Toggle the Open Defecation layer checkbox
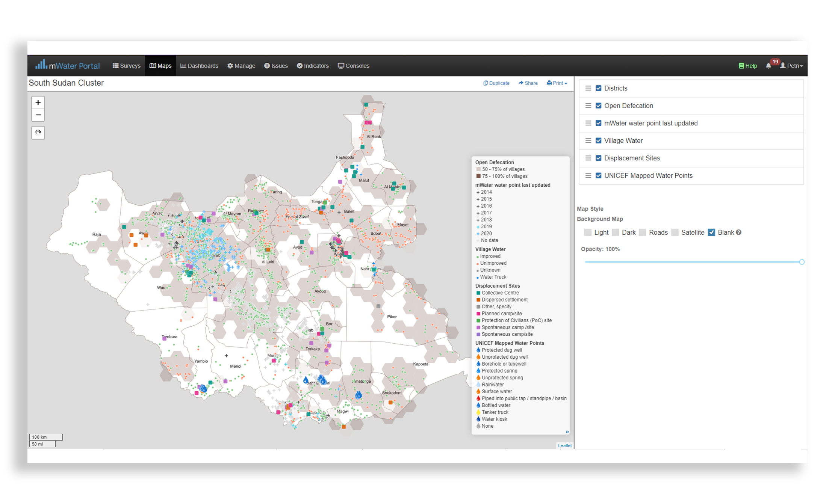The image size is (835, 504). pyautogui.click(x=599, y=106)
